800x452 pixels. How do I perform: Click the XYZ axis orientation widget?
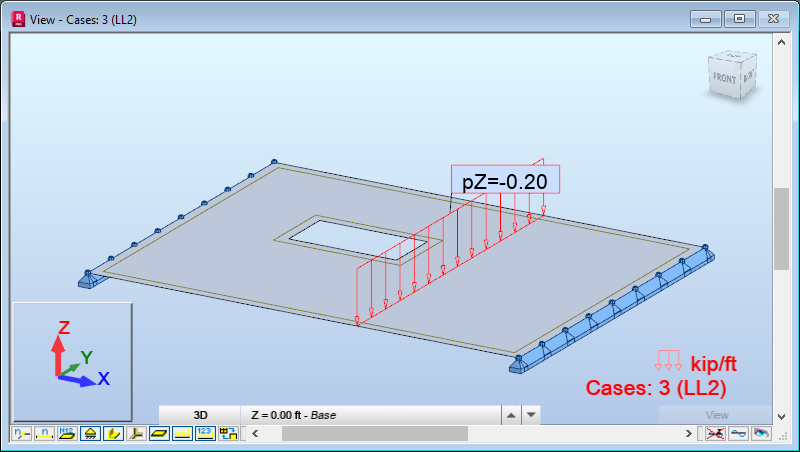(x=72, y=362)
